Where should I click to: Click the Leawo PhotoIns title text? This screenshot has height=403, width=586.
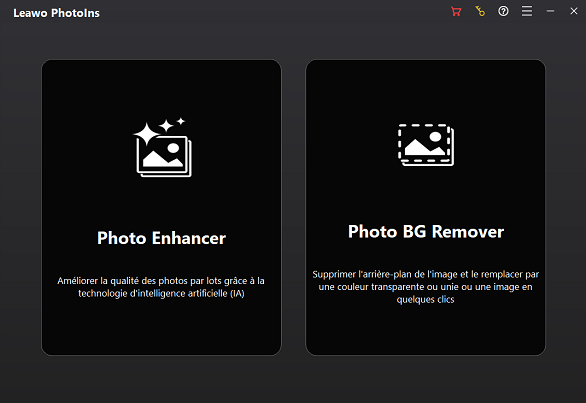point(56,13)
